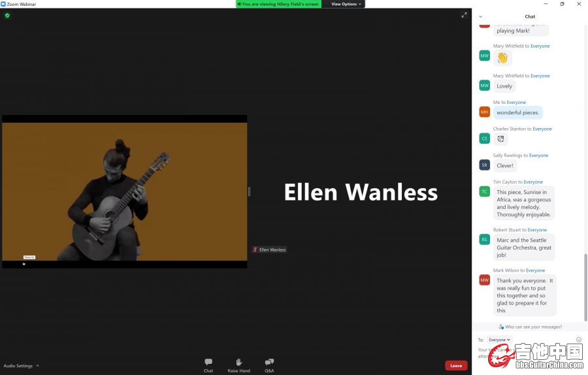Leave the webinar with the Leave button
The image size is (588, 375).
click(x=455, y=366)
